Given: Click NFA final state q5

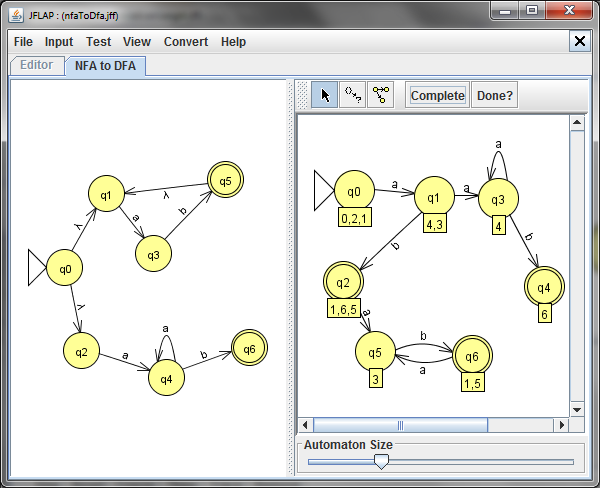Looking at the screenshot, I should 225,181.
